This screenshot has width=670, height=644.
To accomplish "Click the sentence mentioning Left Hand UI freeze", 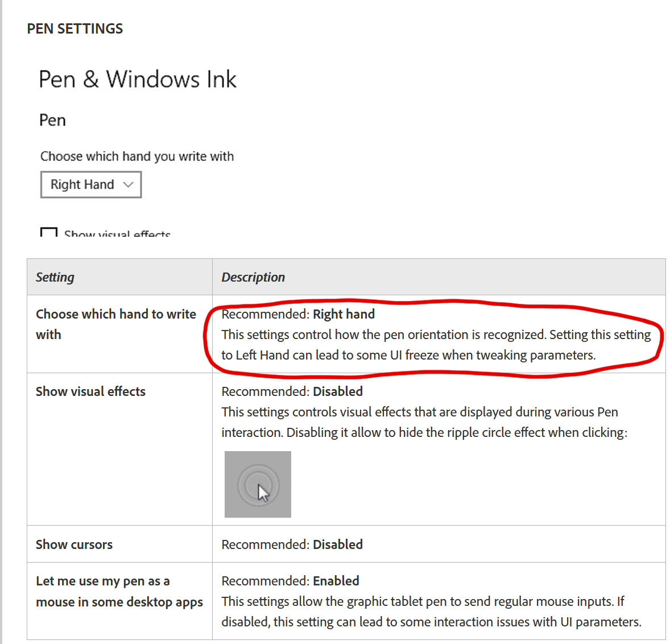I will click(x=408, y=355).
